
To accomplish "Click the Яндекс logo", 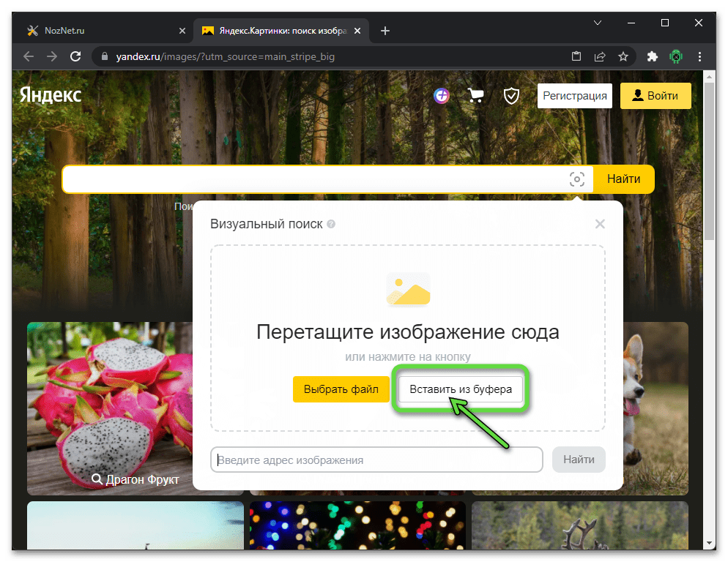I will [50, 95].
